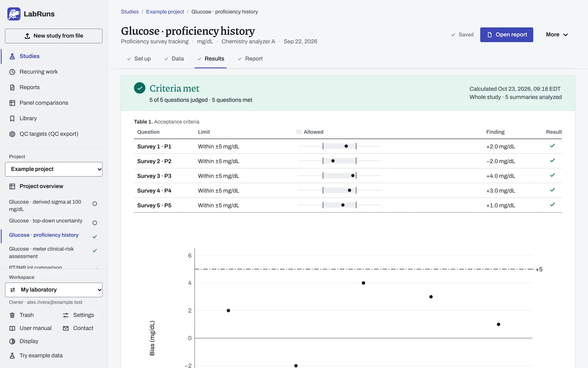
Task: Open Glucose · derived sigma at 100 mg/dL study
Action: (x=45, y=206)
